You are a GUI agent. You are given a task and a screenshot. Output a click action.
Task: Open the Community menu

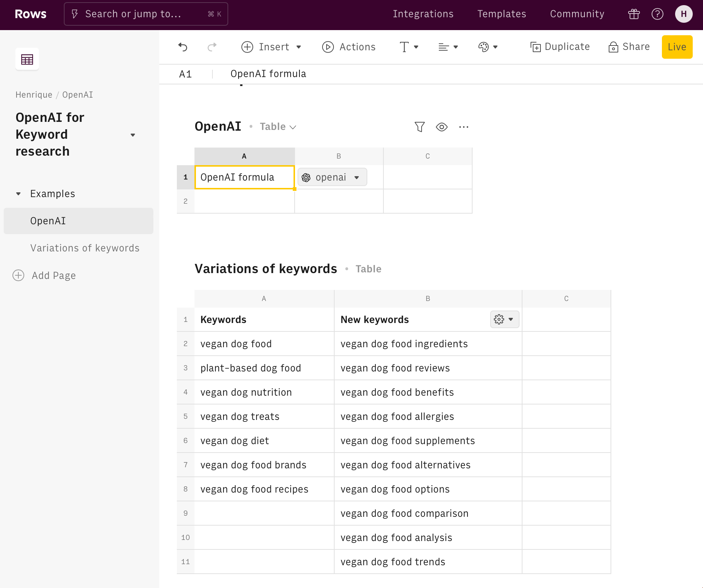tap(577, 14)
